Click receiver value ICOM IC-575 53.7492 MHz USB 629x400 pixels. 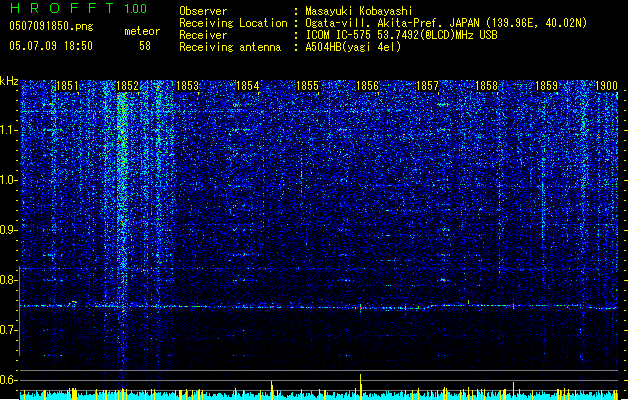point(402,35)
